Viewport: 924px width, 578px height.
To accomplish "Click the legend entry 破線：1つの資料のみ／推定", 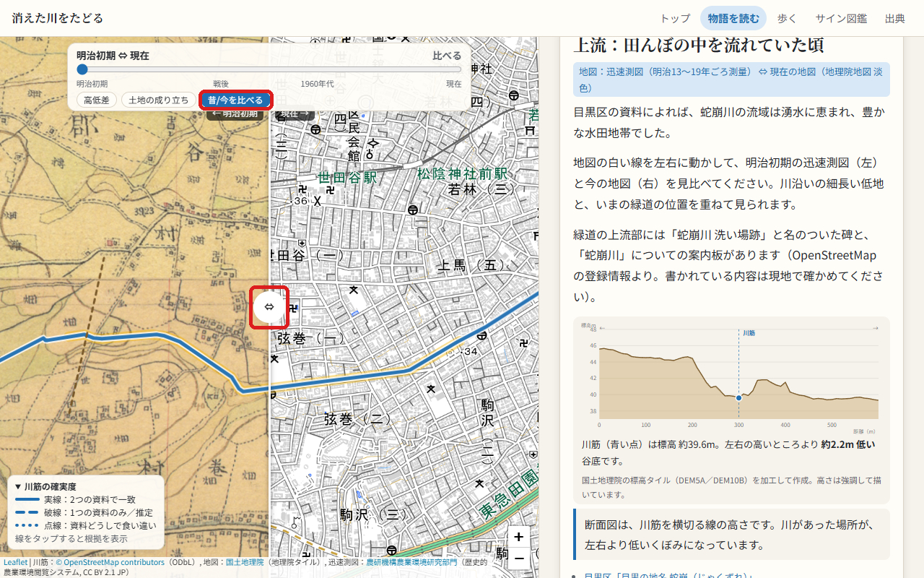I will (x=86, y=513).
